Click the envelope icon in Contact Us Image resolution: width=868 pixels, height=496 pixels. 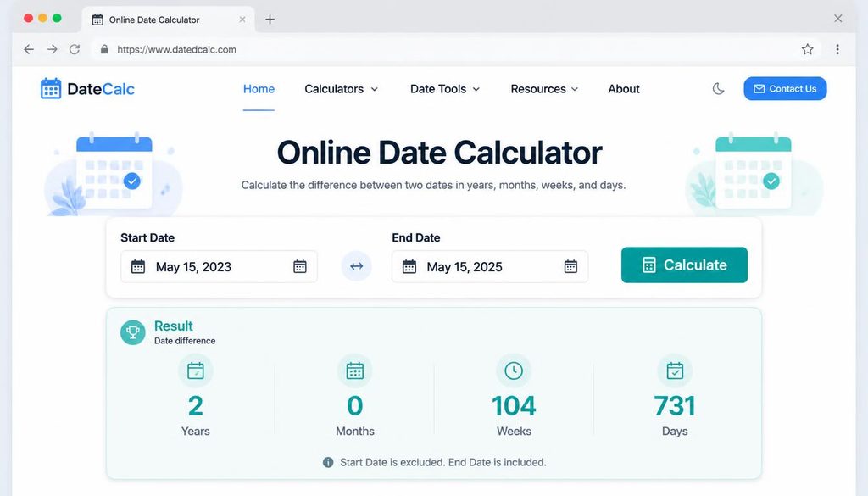click(x=759, y=89)
